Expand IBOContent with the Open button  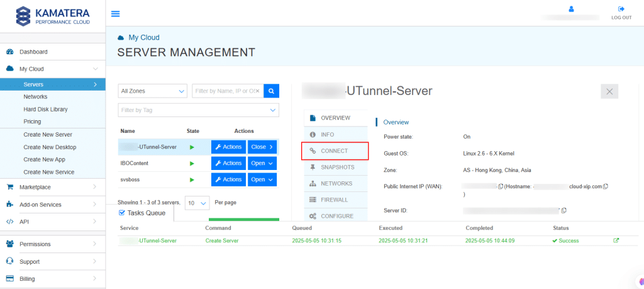click(262, 163)
